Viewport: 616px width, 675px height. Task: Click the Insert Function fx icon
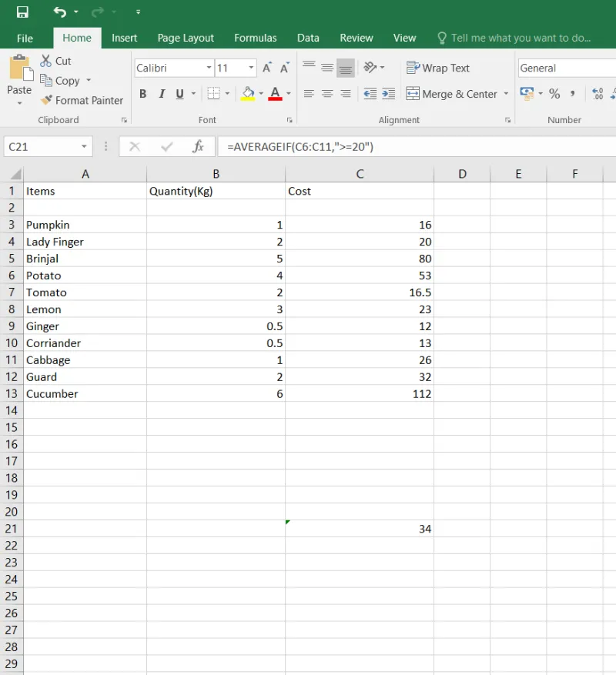198,147
